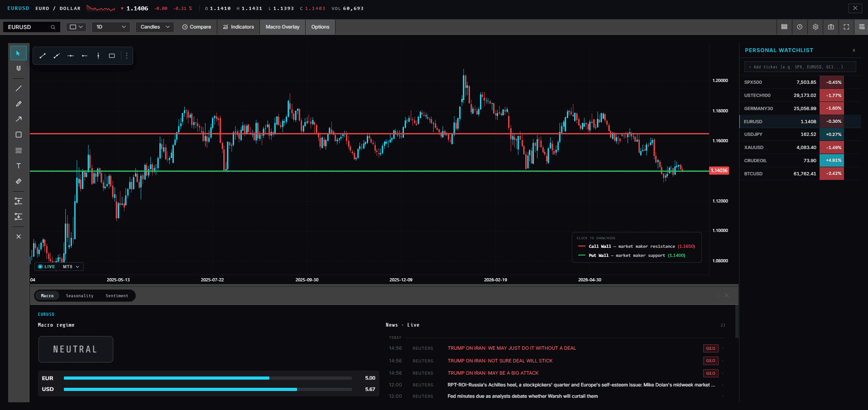868x410 pixels.
Task: Click the USD strength bar
Action: click(x=208, y=389)
